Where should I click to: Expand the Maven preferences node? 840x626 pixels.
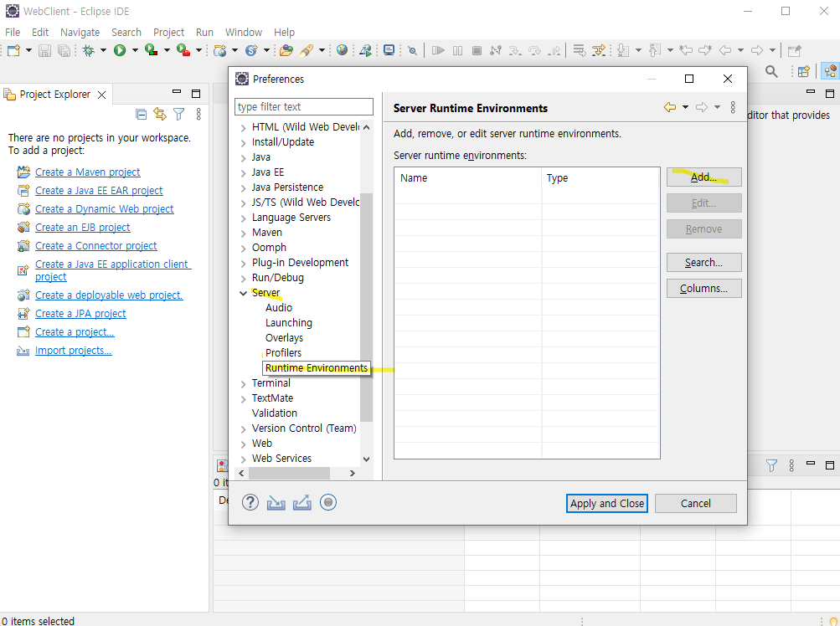click(x=243, y=233)
